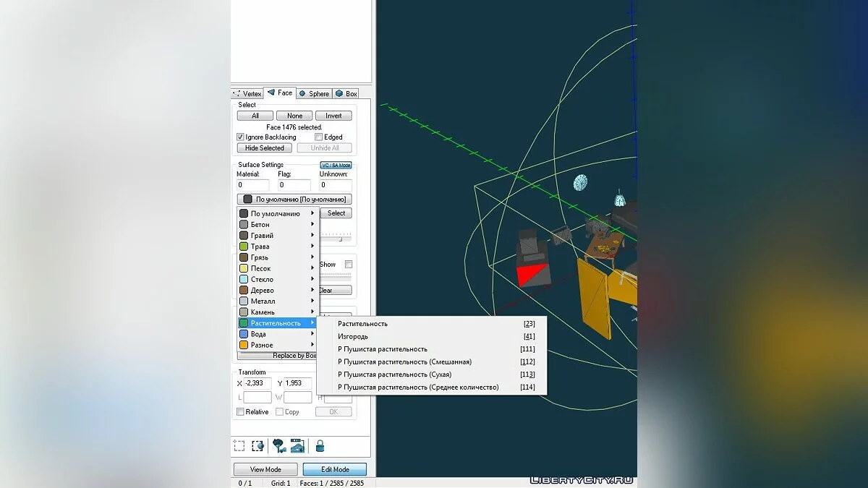Click the padlock lock icon
This screenshot has height=488, width=868.
[320, 446]
